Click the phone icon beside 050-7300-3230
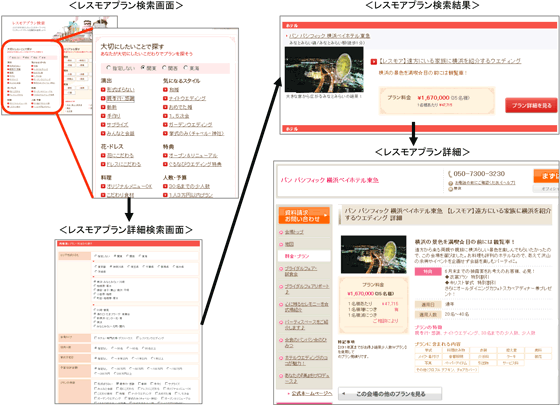The image size is (560, 405). click(450, 174)
